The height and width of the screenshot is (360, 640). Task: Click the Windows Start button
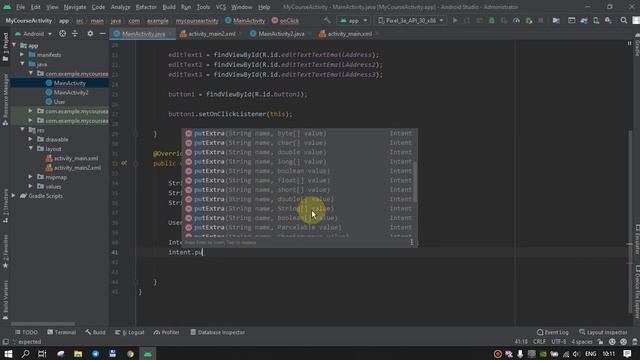(8, 353)
